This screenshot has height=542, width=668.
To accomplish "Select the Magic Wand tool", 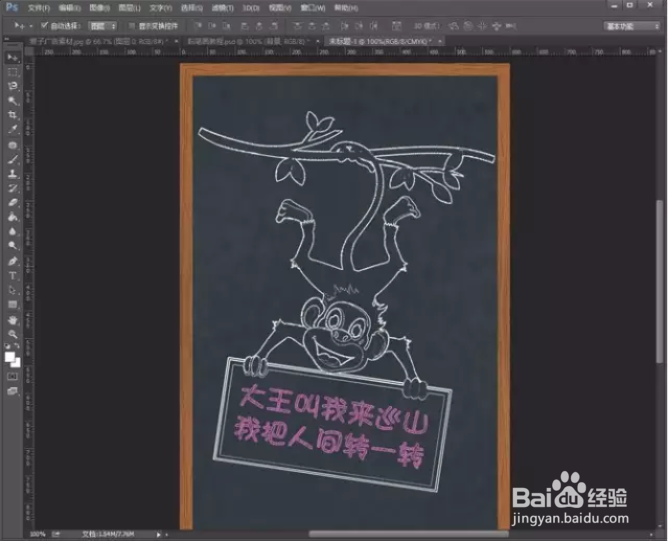I will point(12,101).
